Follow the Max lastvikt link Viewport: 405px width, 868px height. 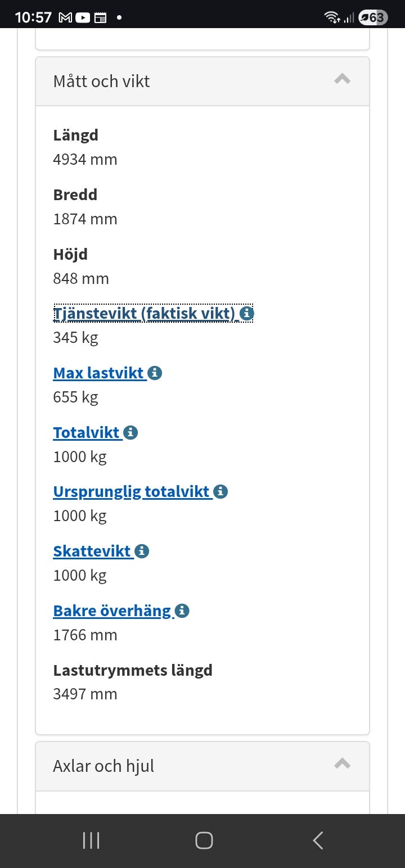click(x=98, y=373)
